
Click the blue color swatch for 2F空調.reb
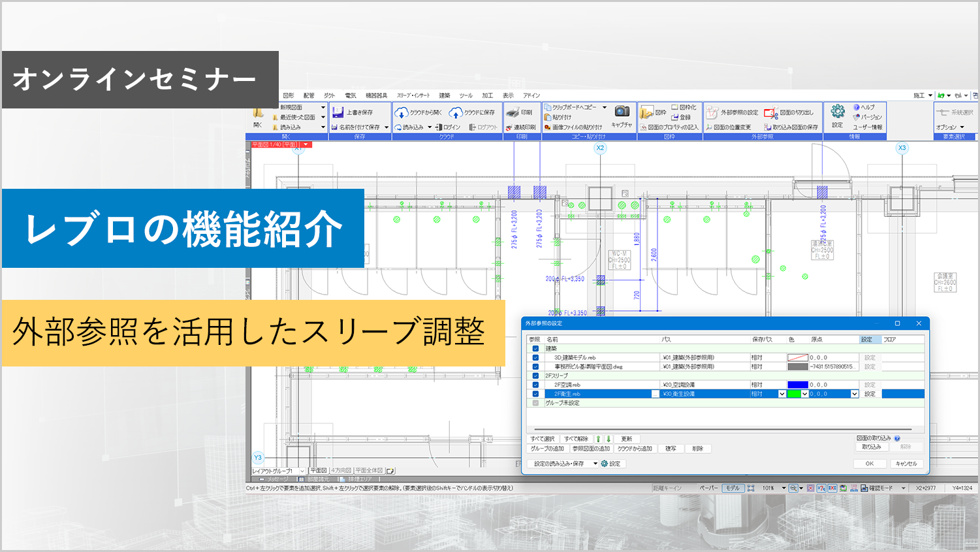point(798,385)
